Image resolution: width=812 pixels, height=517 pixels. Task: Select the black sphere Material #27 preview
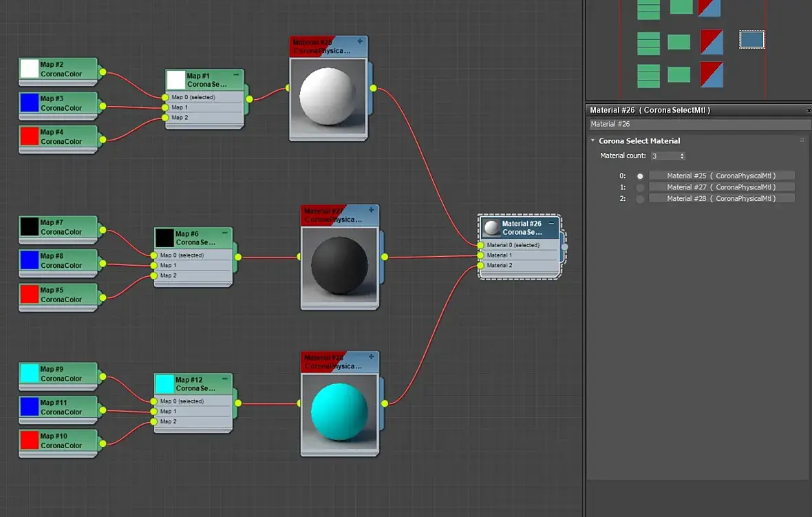coord(340,265)
